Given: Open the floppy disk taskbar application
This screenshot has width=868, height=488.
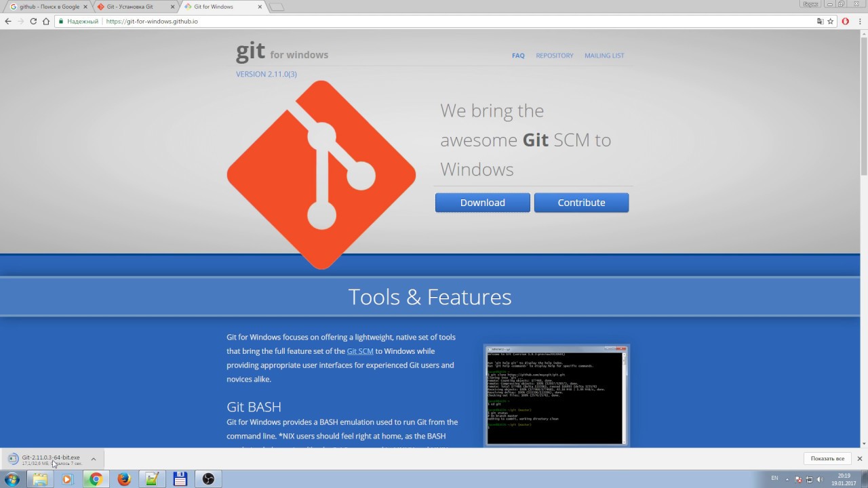Looking at the screenshot, I should (180, 479).
